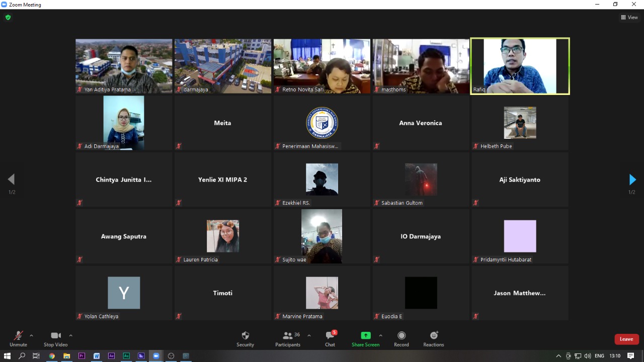The image size is (644, 362).
Task: Switch to Adobe Media Encoder on taskbar
Action: pyautogui.click(x=141, y=356)
